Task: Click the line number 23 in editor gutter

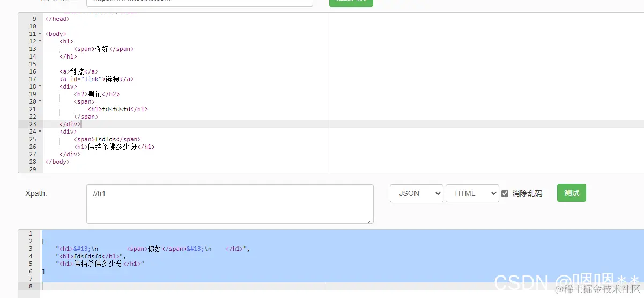Action: 33,124
